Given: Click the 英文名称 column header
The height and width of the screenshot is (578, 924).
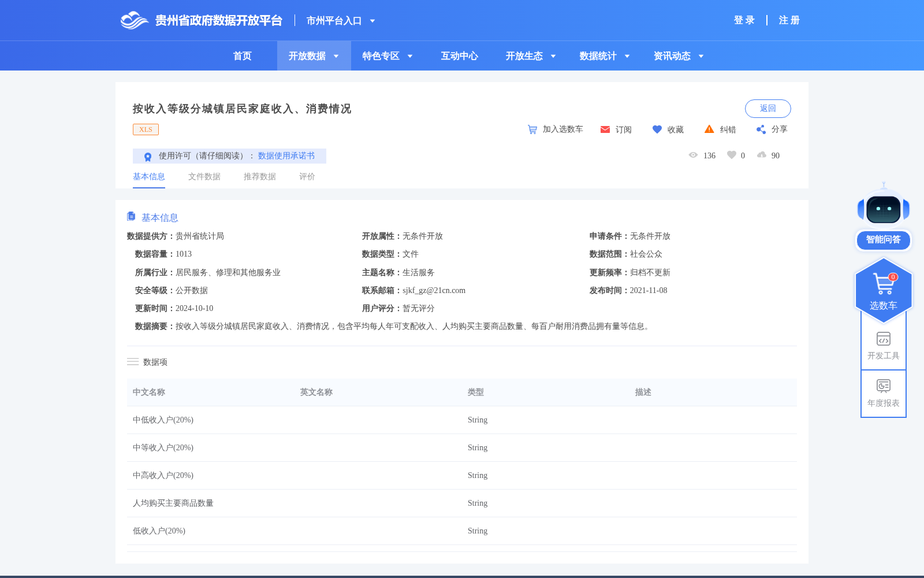Looking at the screenshot, I should [316, 392].
